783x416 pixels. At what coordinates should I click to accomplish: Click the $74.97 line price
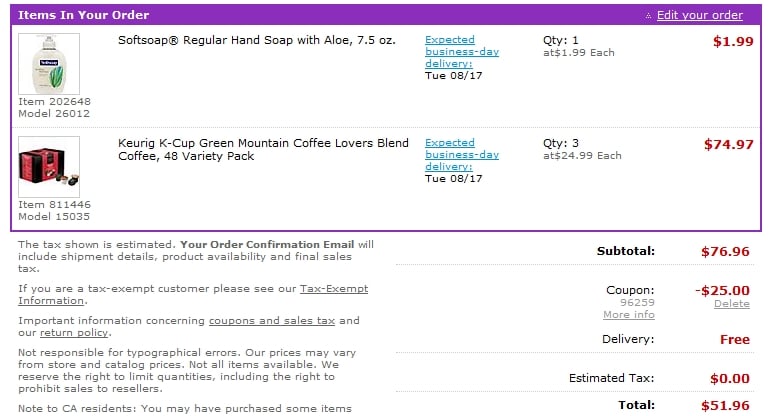(x=729, y=144)
